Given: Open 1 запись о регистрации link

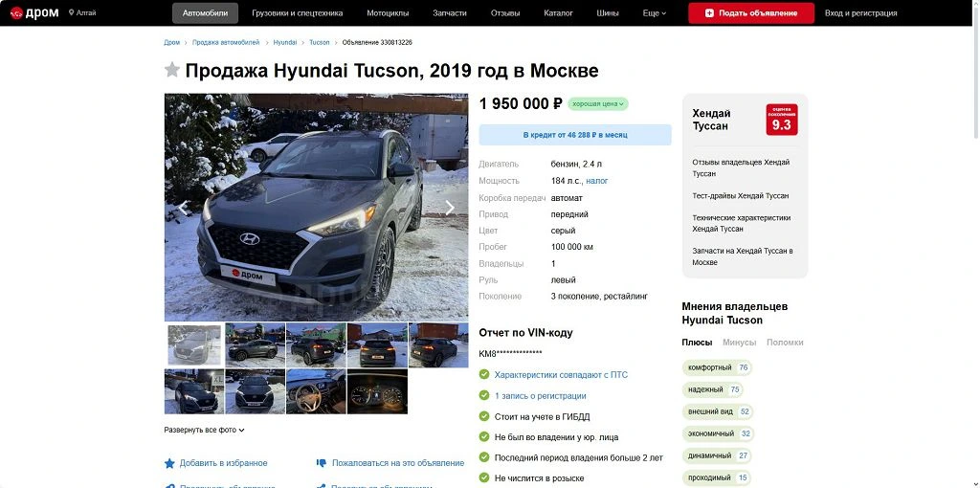Looking at the screenshot, I should pyautogui.click(x=541, y=395).
